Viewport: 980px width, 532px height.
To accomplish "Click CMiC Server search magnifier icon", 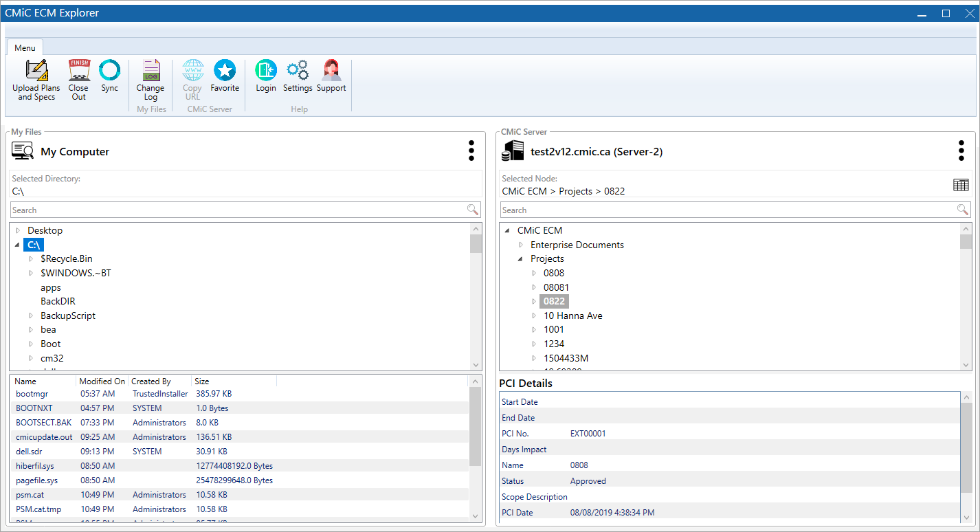I will pyautogui.click(x=963, y=210).
